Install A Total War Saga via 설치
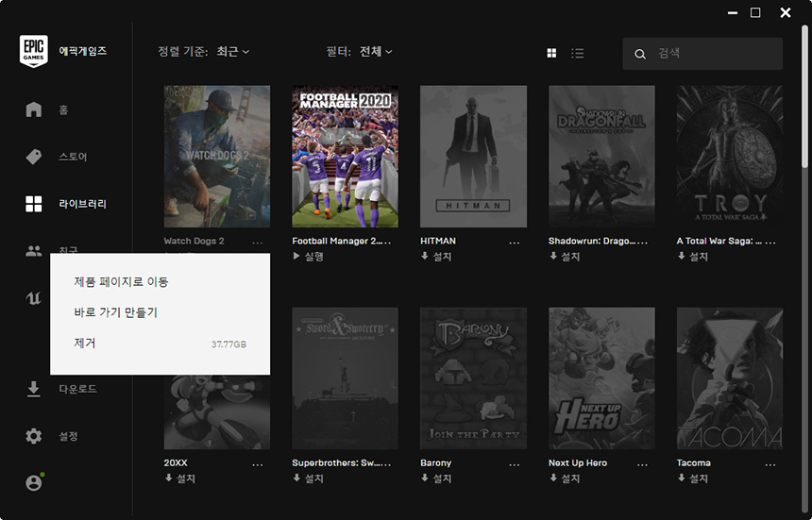The height and width of the screenshot is (520, 812). (692, 256)
